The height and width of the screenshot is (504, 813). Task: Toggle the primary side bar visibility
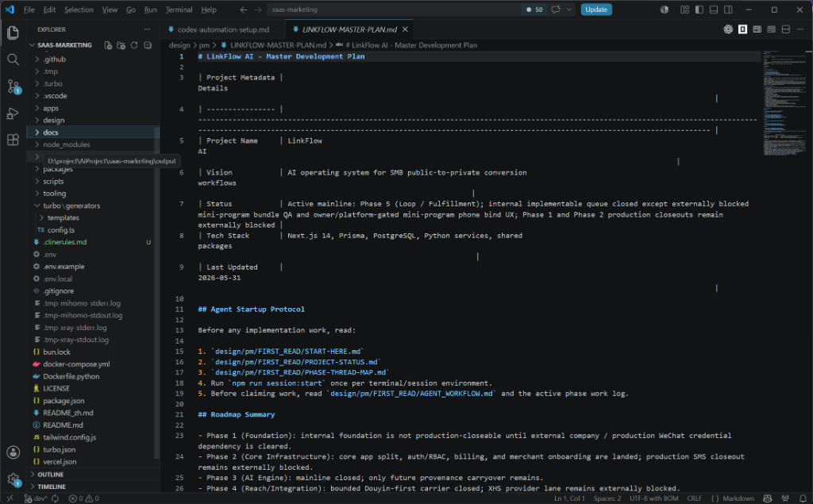[699, 10]
